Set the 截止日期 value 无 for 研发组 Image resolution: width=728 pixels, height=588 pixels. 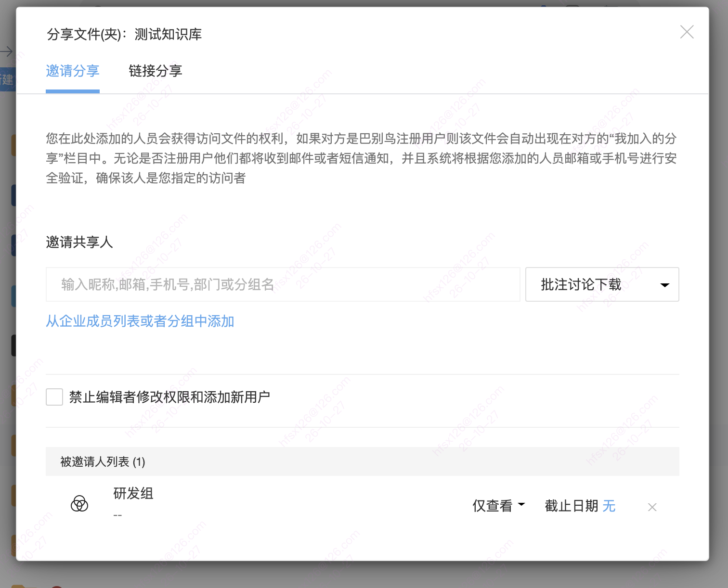tap(609, 506)
